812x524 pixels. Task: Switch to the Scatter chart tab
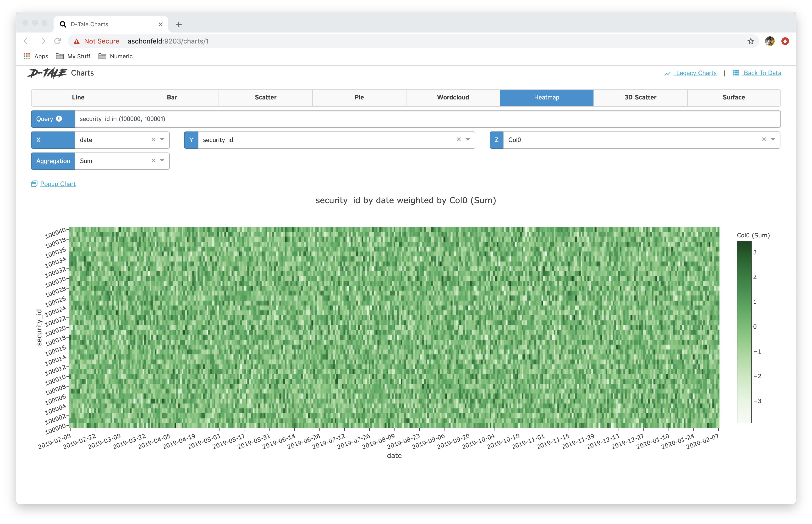point(265,98)
